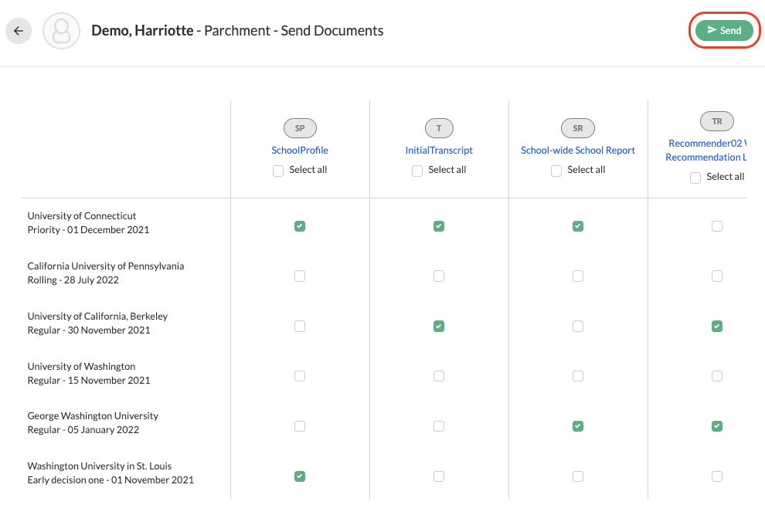Click the TR badge icon

(x=716, y=121)
